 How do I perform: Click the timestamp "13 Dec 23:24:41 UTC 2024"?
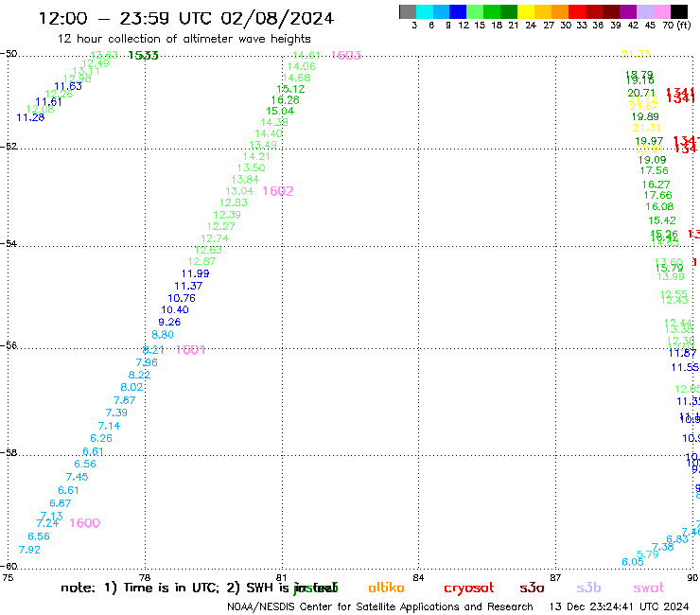pos(619,606)
